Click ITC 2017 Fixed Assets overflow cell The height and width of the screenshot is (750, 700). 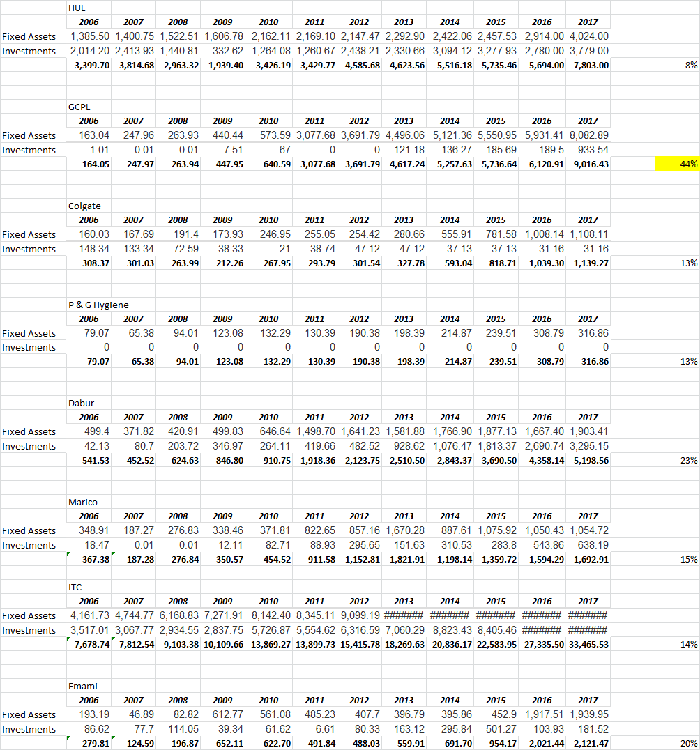point(588,615)
